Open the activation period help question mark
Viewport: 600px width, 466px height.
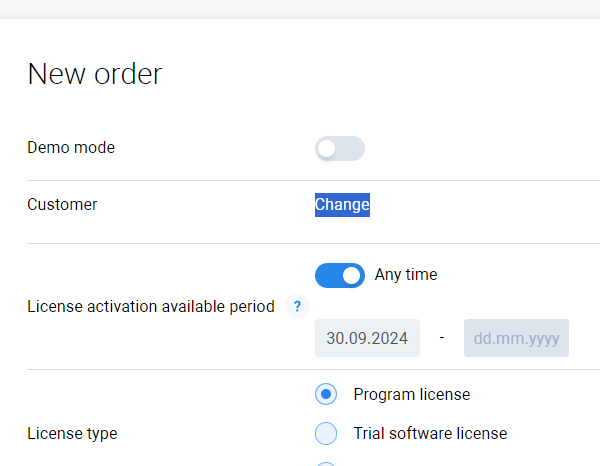(x=296, y=307)
